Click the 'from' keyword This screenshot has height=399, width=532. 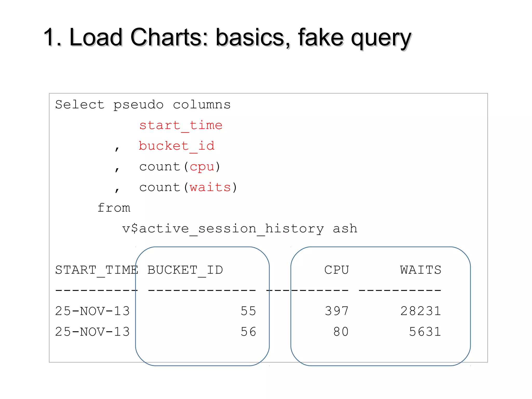pyautogui.click(x=114, y=208)
